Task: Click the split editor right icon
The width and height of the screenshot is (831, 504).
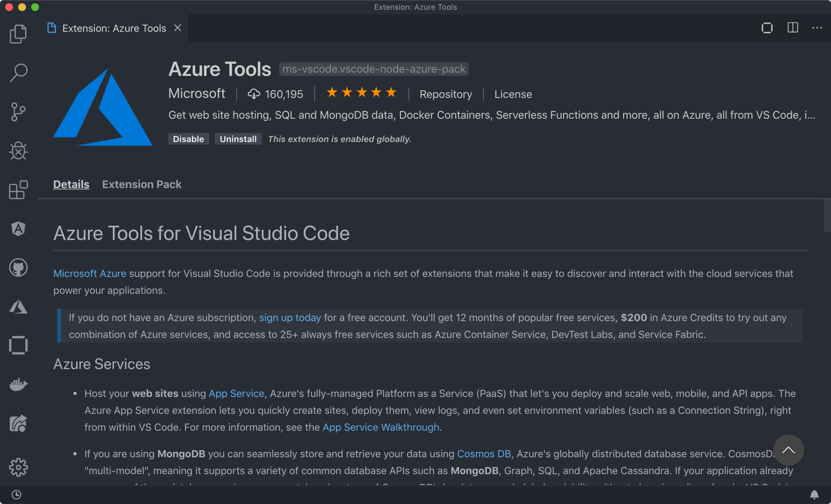Action: pyautogui.click(x=793, y=28)
